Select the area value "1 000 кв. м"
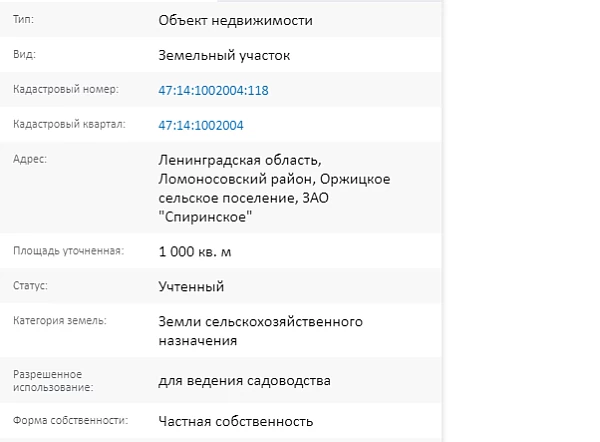Screen dimensions: 600x442 [195, 251]
